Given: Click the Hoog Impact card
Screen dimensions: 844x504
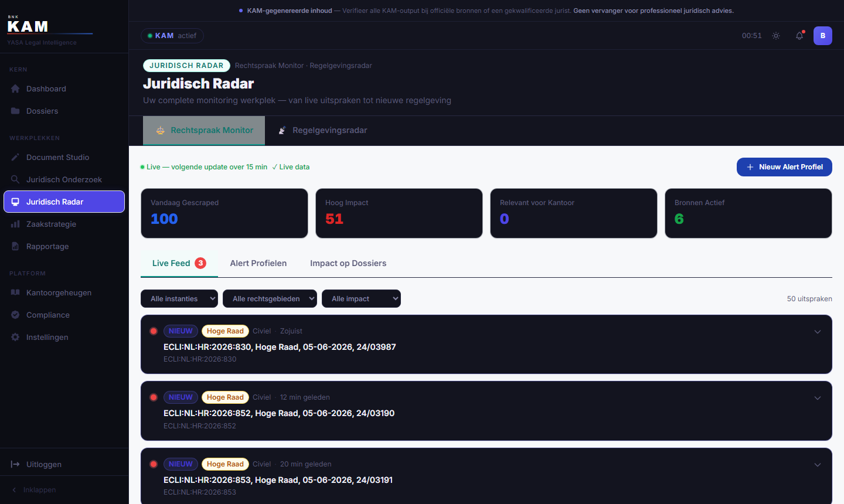Looking at the screenshot, I should (399, 213).
